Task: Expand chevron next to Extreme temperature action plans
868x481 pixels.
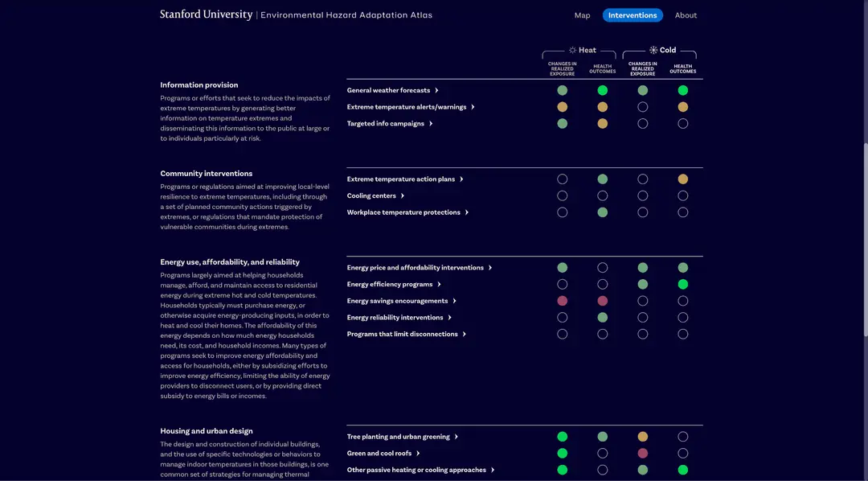Action: point(461,179)
